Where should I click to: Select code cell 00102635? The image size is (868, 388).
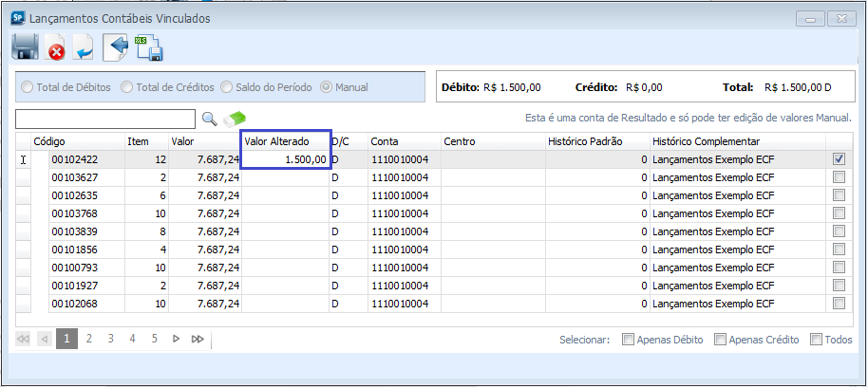86,195
